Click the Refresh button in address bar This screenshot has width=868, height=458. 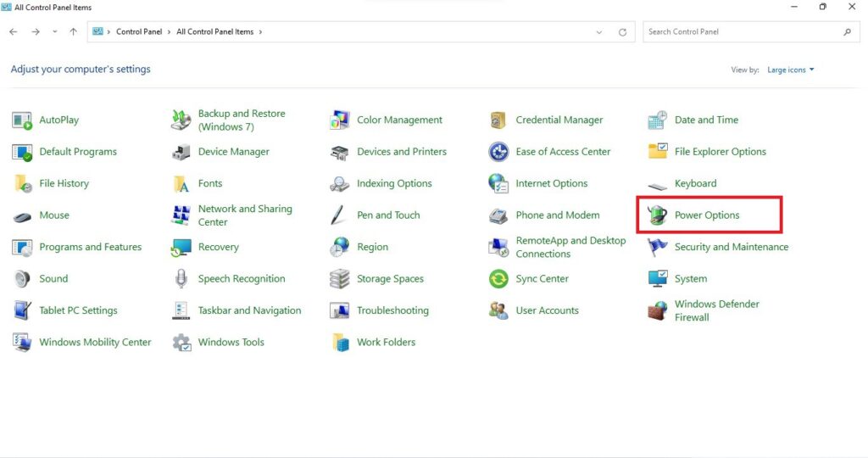coord(622,32)
